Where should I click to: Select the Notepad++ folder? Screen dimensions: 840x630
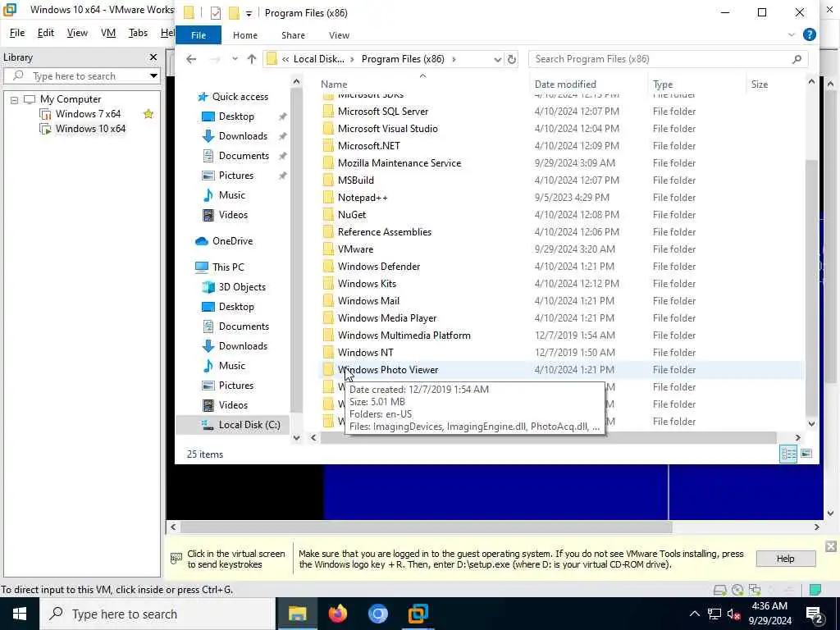click(362, 198)
